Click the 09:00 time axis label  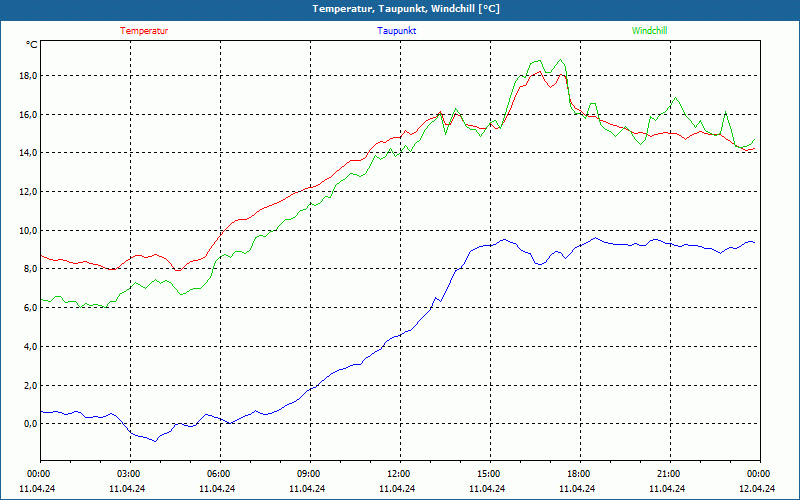click(308, 474)
